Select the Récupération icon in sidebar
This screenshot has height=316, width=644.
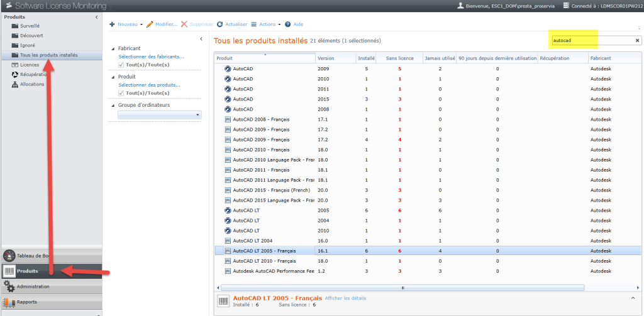click(15, 74)
